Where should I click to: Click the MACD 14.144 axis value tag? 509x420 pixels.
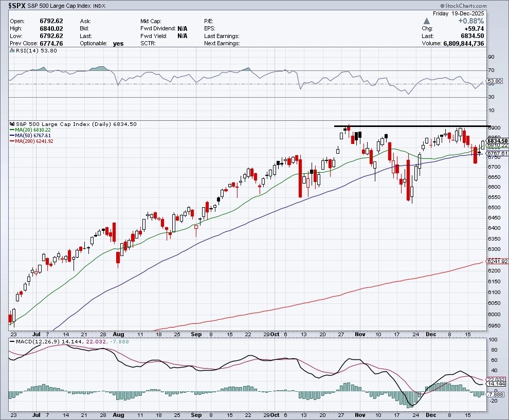click(x=496, y=384)
